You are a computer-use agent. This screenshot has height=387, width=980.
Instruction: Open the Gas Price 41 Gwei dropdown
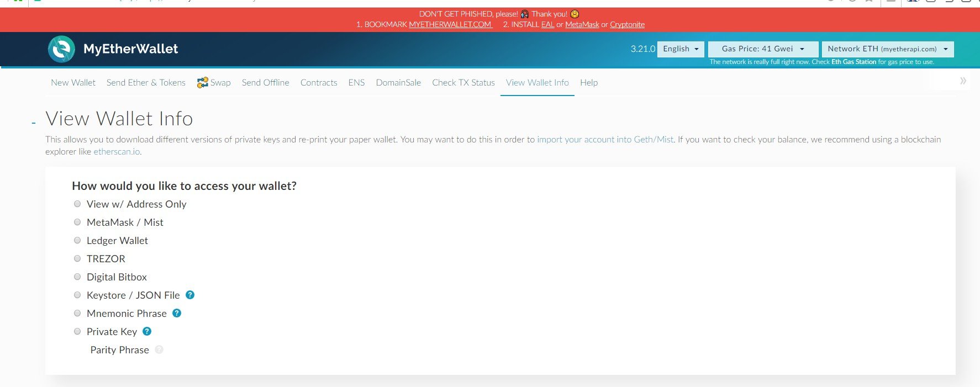tap(763, 49)
